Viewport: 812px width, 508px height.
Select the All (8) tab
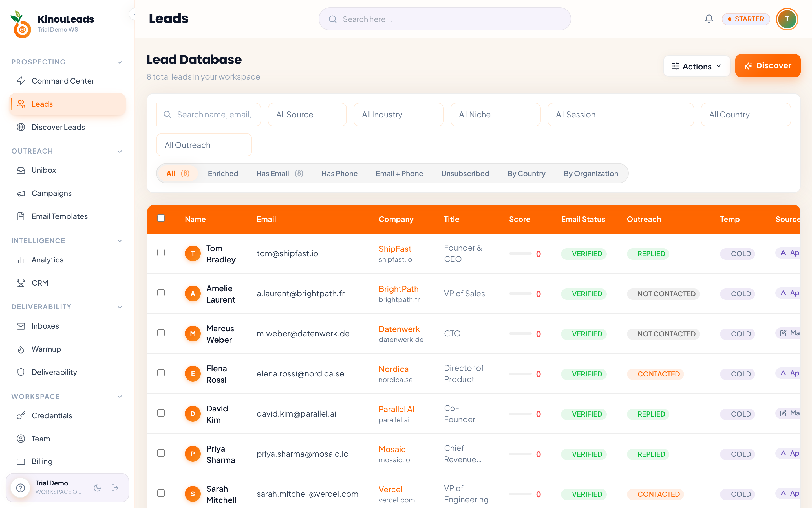coord(178,173)
